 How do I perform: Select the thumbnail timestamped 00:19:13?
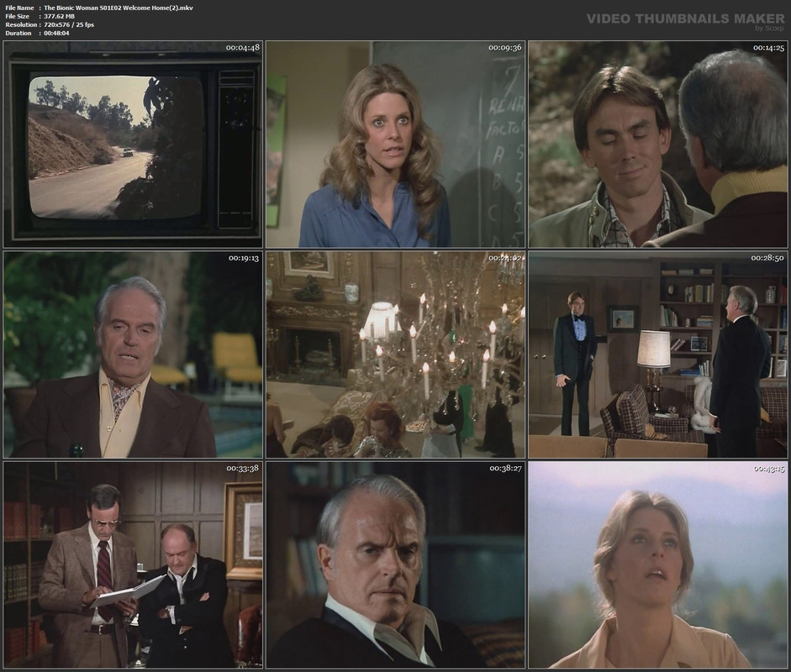pos(133,354)
